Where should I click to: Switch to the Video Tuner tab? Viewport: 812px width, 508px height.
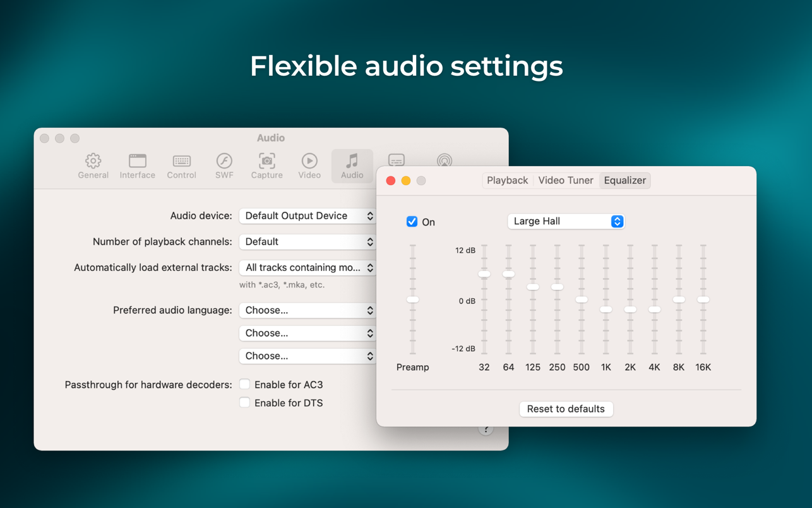565,181
